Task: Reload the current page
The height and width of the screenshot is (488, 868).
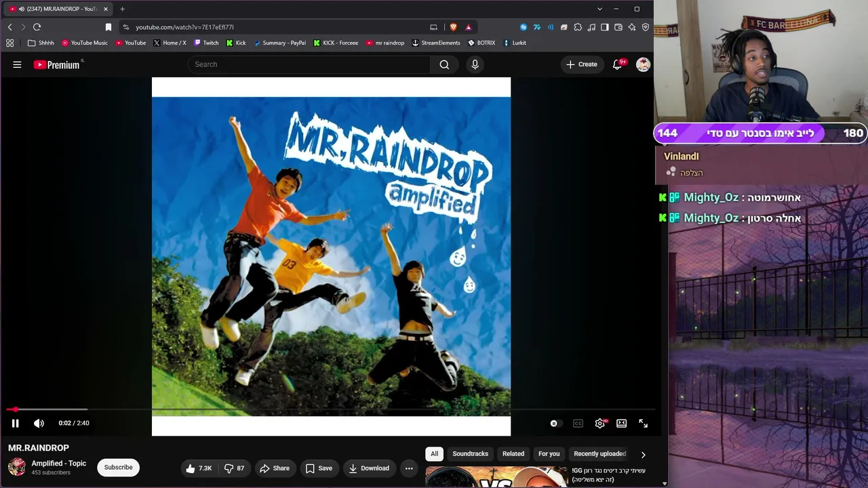Action: (37, 27)
